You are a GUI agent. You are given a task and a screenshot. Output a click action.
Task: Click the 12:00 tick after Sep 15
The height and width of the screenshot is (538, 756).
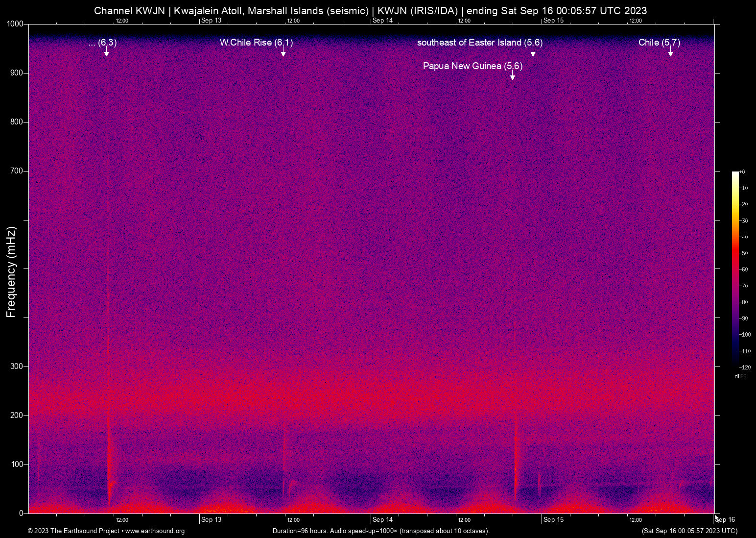pyautogui.click(x=635, y=21)
